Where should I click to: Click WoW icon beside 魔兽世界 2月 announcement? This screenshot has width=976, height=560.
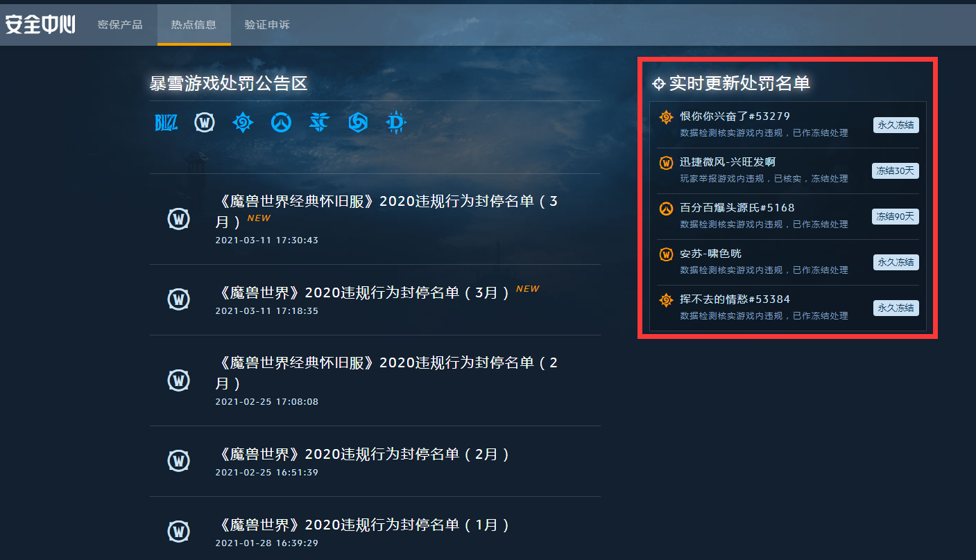click(x=178, y=461)
